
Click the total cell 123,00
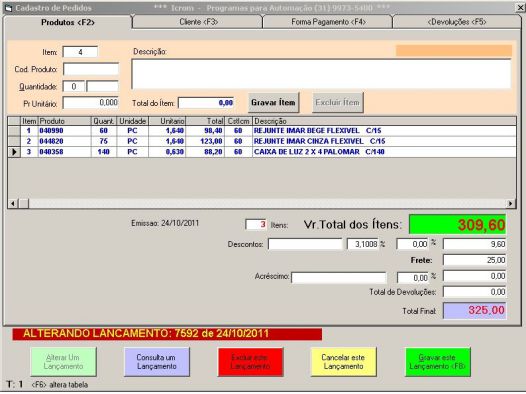205,141
